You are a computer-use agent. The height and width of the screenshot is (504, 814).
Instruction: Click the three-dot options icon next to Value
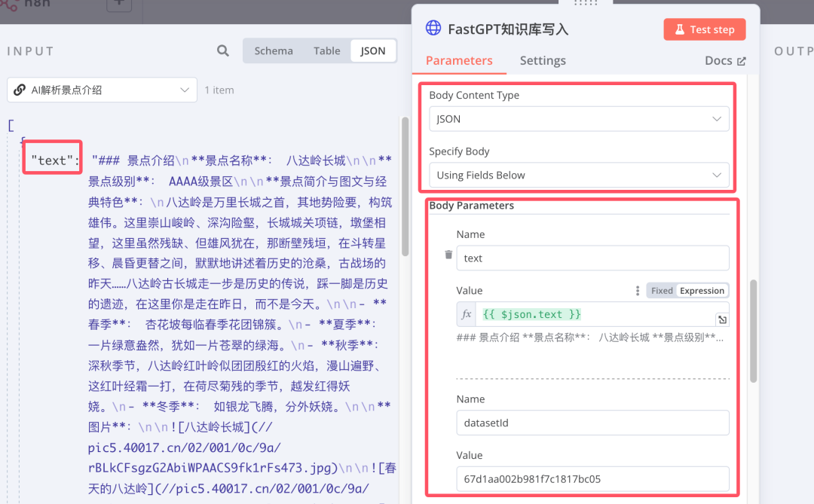tap(638, 291)
